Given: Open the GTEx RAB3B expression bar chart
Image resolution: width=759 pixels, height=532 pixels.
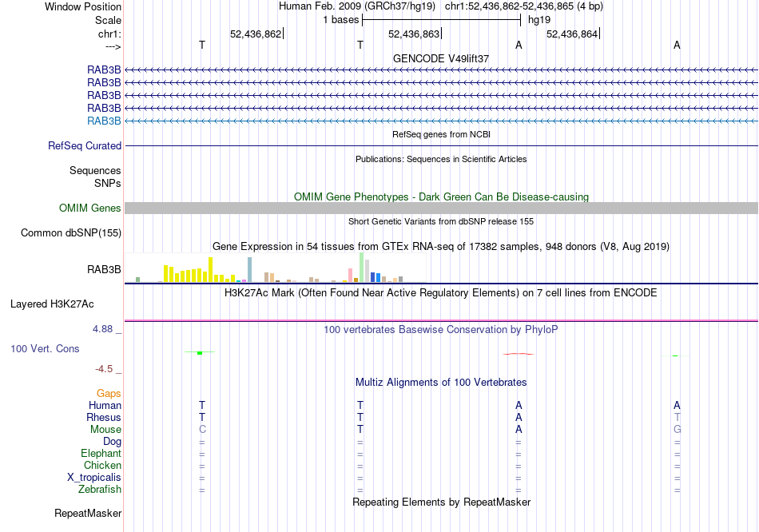Looking at the screenshot, I should (275, 268).
